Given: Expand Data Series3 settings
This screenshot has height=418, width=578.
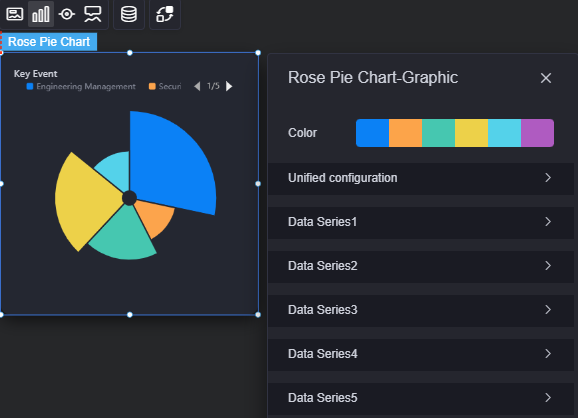Looking at the screenshot, I should point(421,310).
